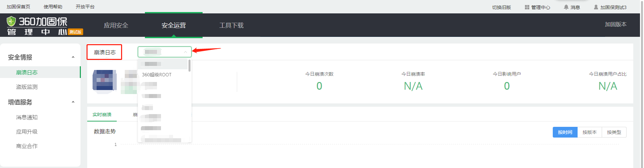Screen dimensions: 644x168
Task: Click the 加固版本 link
Action: (x=615, y=24)
